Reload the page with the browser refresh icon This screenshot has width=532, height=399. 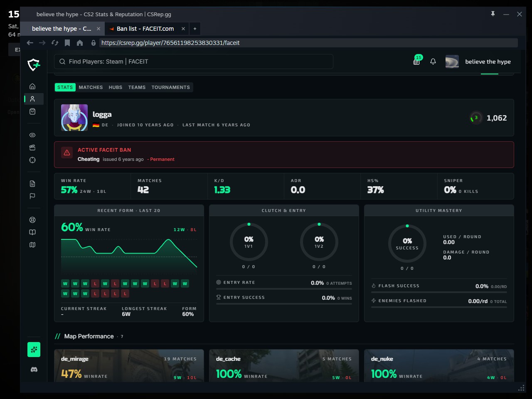point(55,43)
